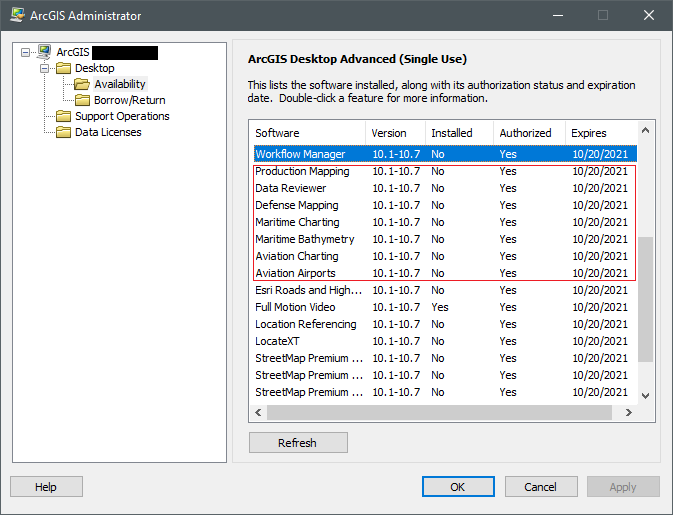Click the Desktop folder icon
This screenshot has height=515, width=673.
[64, 68]
